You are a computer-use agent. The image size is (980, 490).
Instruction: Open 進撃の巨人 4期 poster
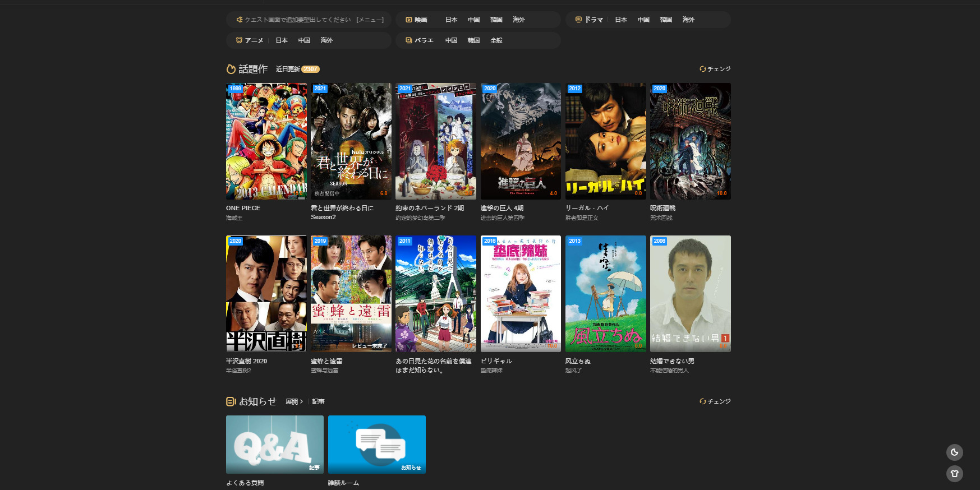point(521,141)
